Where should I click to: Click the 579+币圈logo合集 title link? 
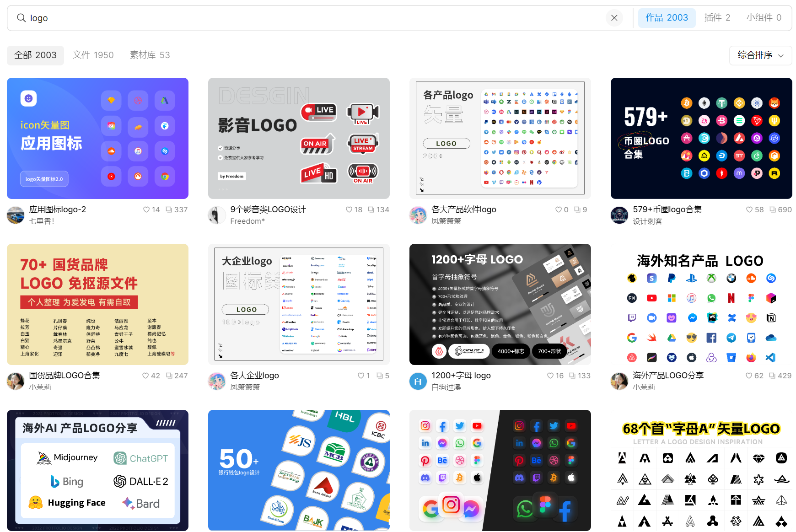click(667, 210)
